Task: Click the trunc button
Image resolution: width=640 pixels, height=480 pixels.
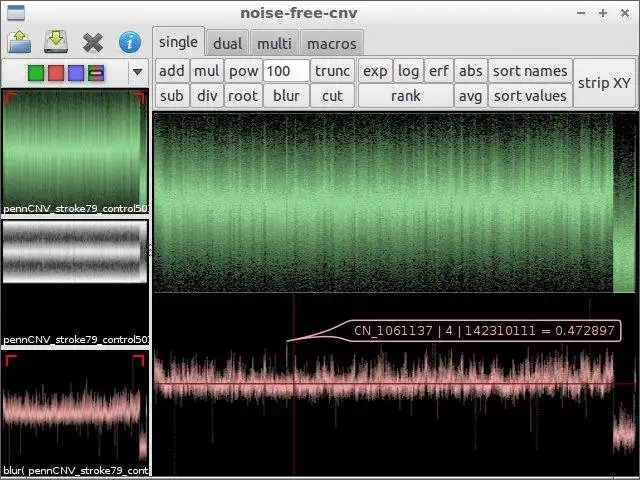Action: (x=332, y=71)
